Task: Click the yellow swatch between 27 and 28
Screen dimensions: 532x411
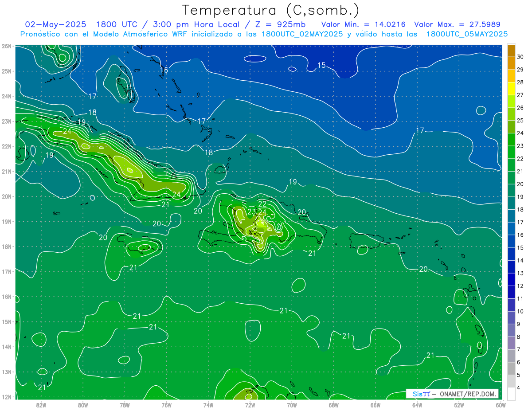Action: 512,89
